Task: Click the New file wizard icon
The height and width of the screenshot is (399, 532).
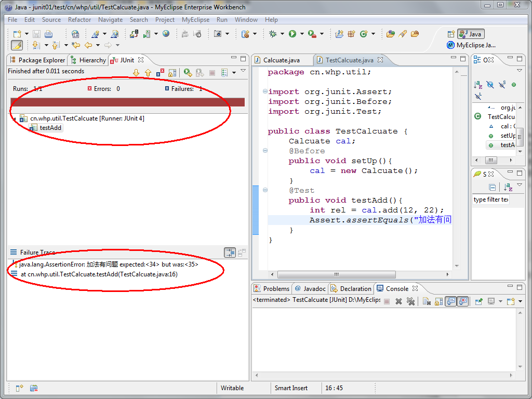Action: click(x=17, y=34)
